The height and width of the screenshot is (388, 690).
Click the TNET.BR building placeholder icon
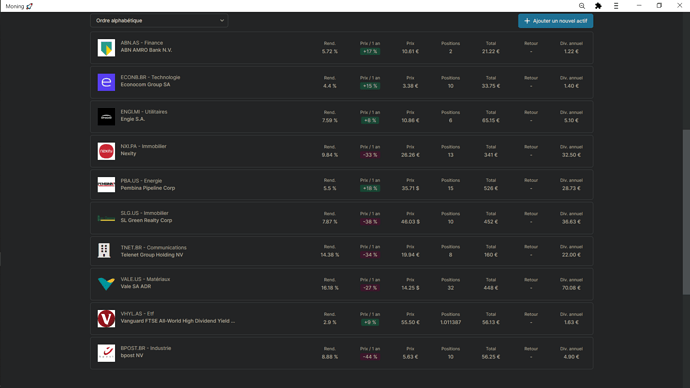(104, 250)
